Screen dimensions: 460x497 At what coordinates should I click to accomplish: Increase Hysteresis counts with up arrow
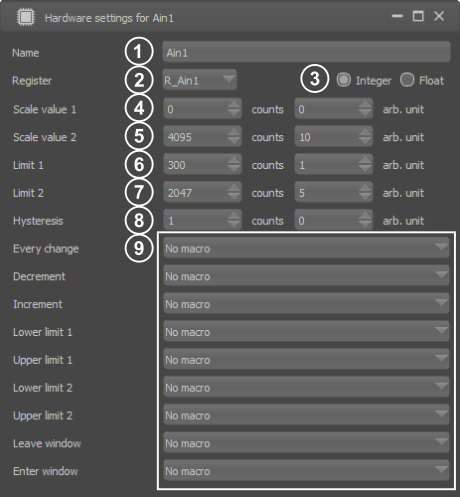[x=234, y=216]
